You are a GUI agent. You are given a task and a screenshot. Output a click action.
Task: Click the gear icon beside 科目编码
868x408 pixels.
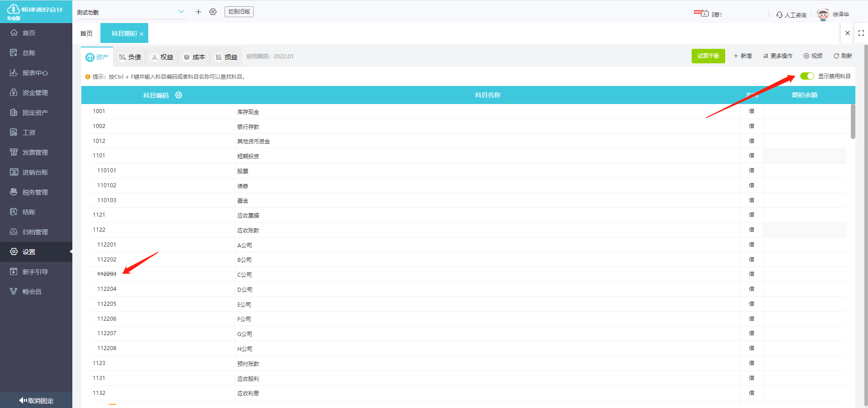tap(179, 95)
